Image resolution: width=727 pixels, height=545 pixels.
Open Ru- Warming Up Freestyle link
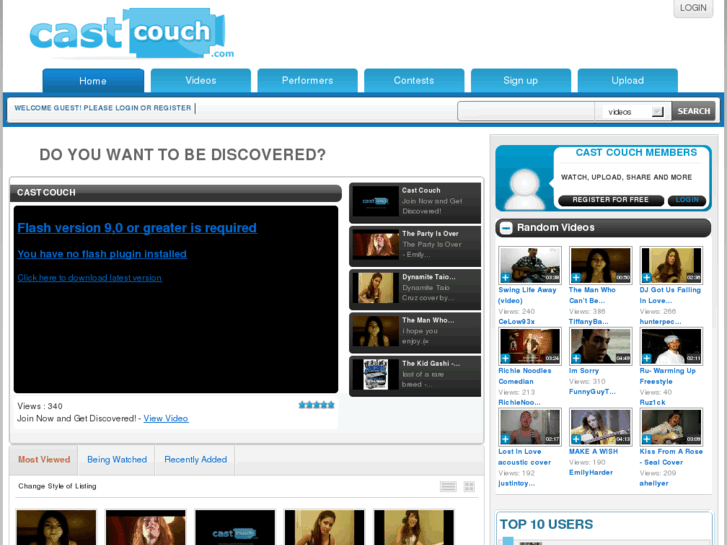[x=668, y=376]
